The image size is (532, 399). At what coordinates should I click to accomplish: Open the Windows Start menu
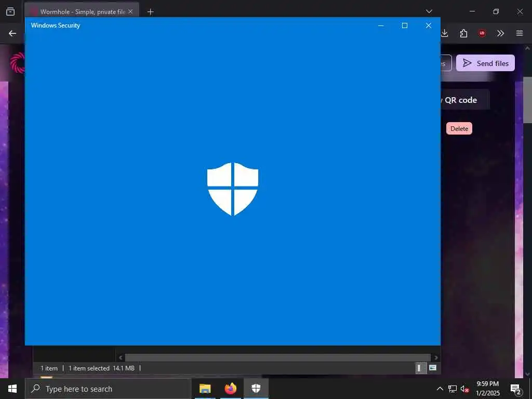click(x=12, y=389)
